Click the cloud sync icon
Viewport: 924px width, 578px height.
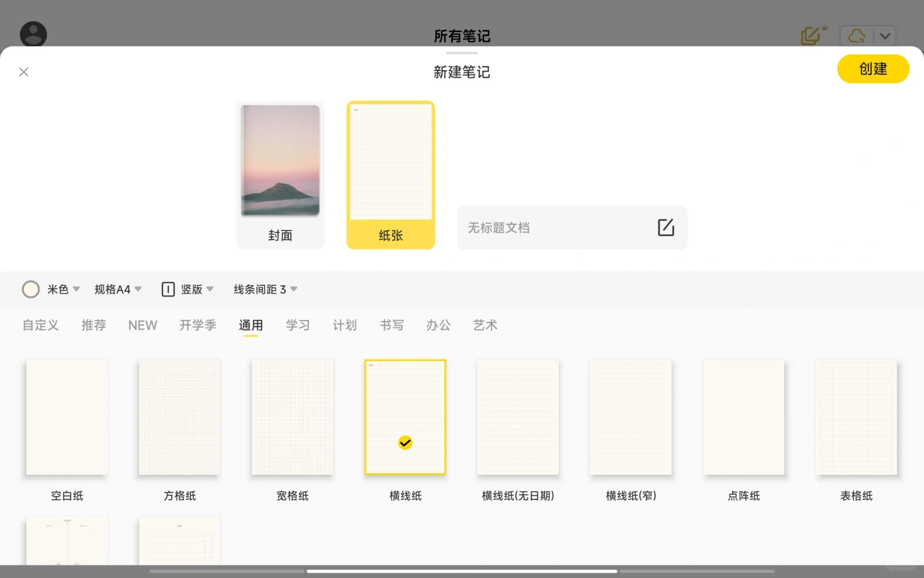(857, 35)
